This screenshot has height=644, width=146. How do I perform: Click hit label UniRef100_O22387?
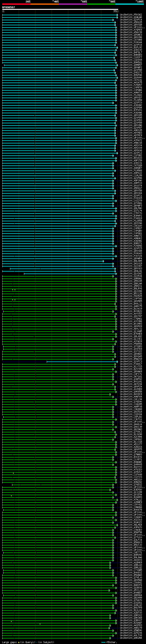click(131, 266)
